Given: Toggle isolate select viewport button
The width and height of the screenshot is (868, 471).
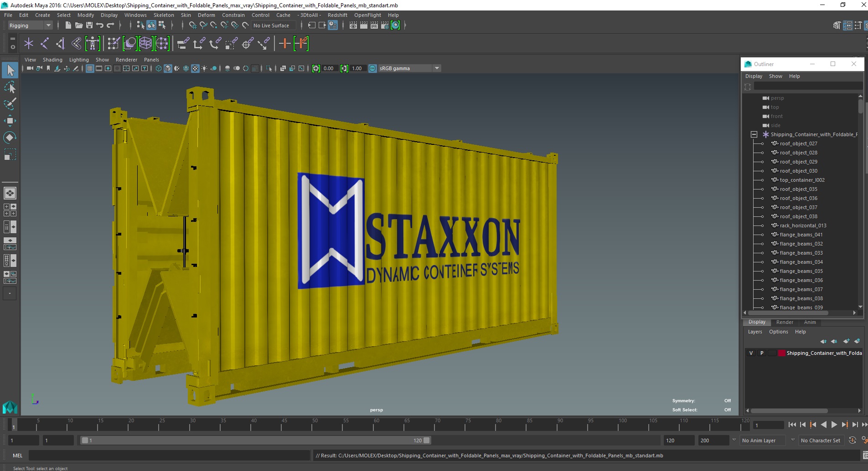Looking at the screenshot, I should coord(269,68).
